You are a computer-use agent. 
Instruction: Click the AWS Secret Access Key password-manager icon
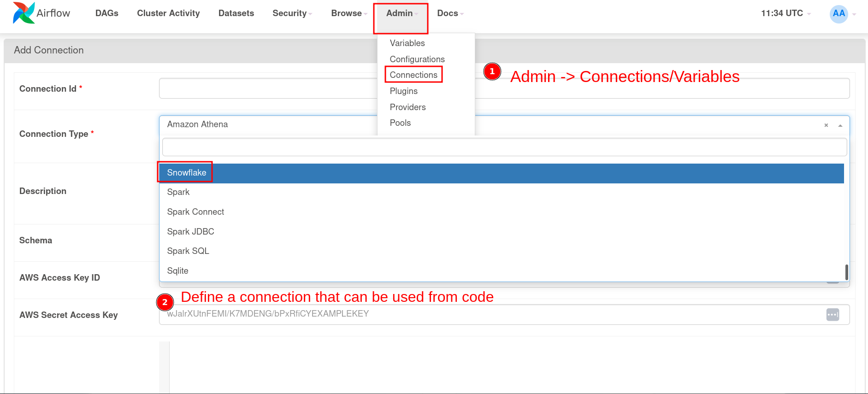(x=833, y=315)
